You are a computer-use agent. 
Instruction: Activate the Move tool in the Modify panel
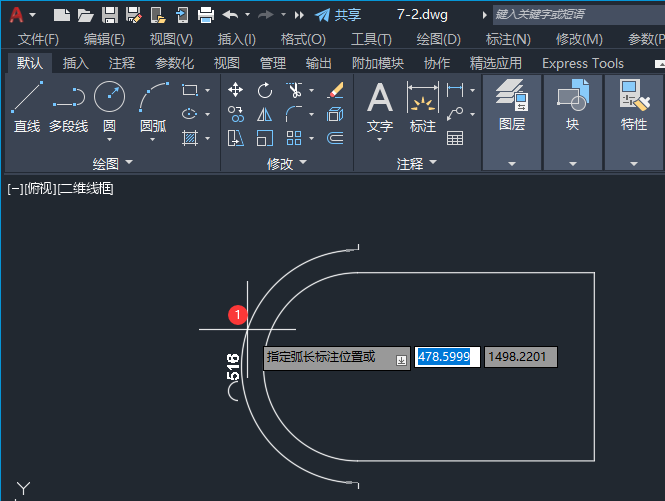236,91
